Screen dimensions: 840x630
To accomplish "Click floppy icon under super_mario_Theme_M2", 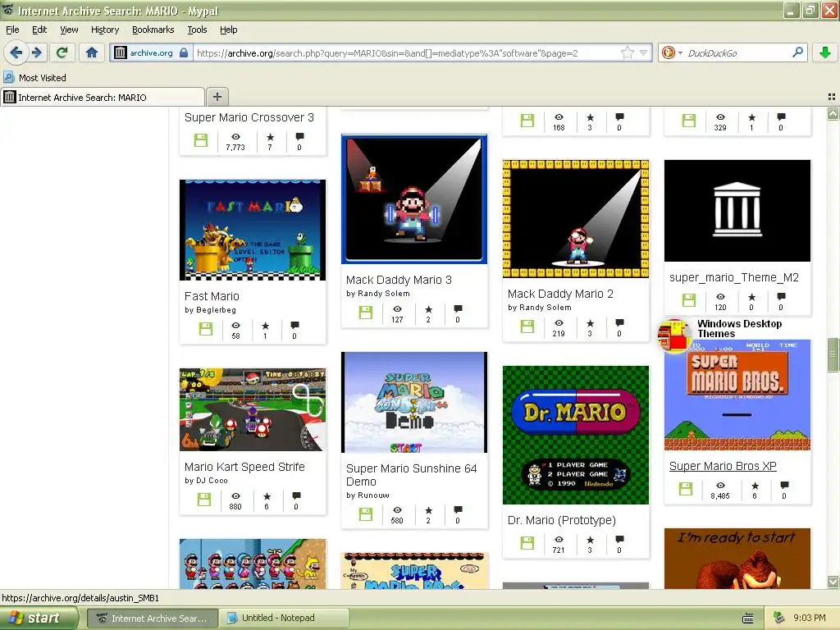I will [x=689, y=300].
